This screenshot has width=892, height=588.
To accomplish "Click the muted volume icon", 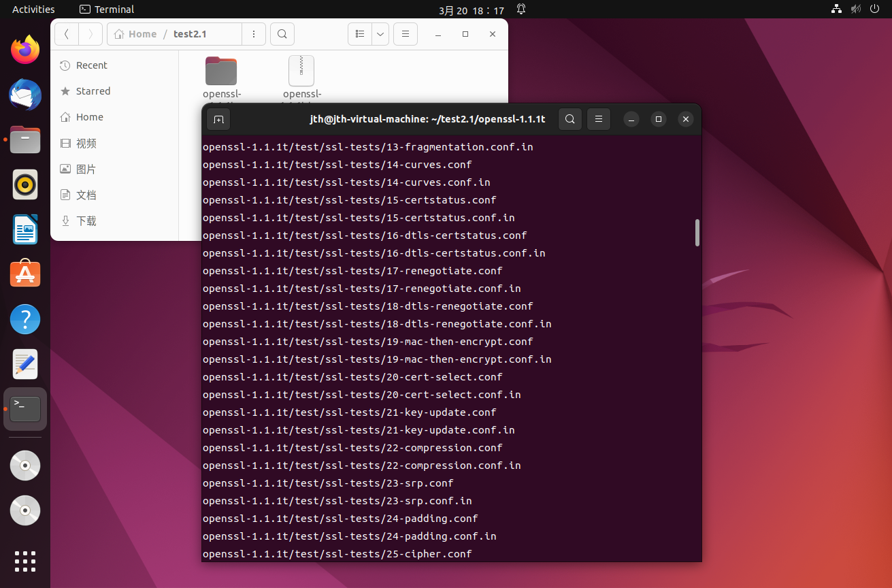I will [x=856, y=10].
